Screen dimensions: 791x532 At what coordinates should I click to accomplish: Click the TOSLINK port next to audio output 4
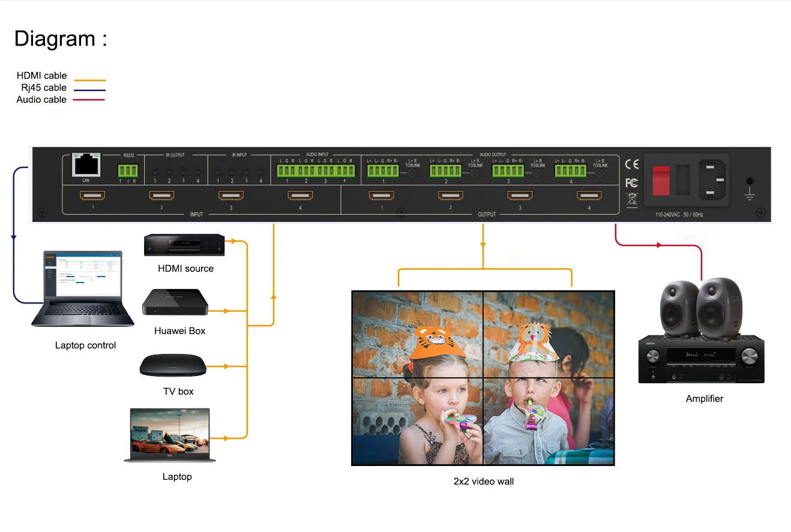coord(598,173)
